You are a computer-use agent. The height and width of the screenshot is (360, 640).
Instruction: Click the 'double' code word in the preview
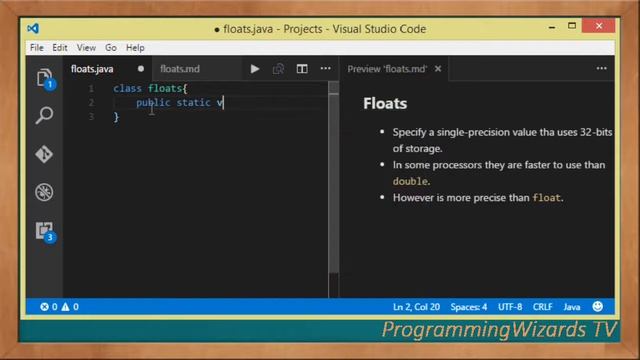410,181
